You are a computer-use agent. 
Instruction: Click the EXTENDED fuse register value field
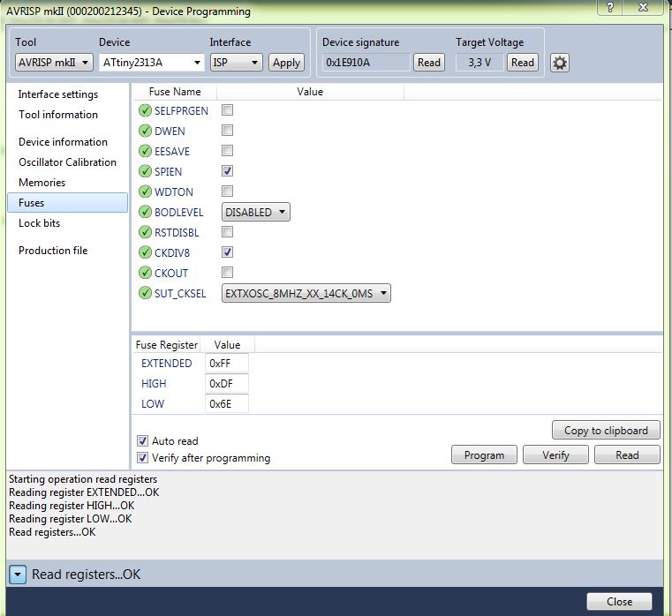(x=227, y=364)
